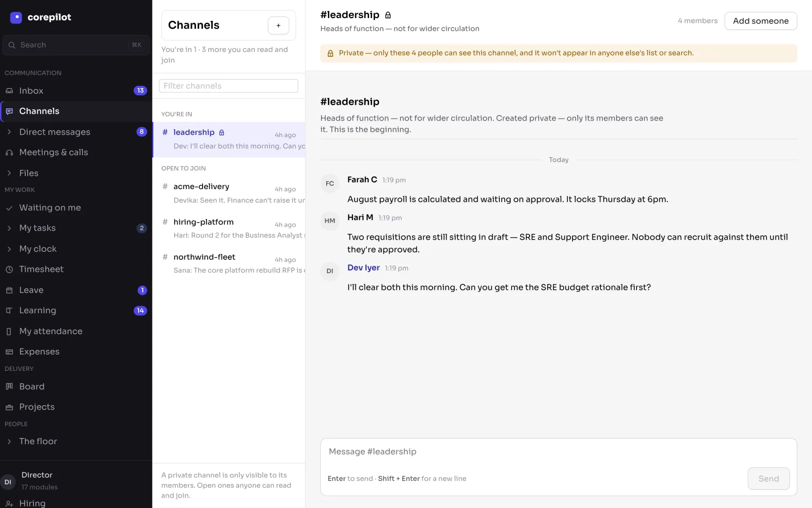Open the Expenses page

[76, 352]
